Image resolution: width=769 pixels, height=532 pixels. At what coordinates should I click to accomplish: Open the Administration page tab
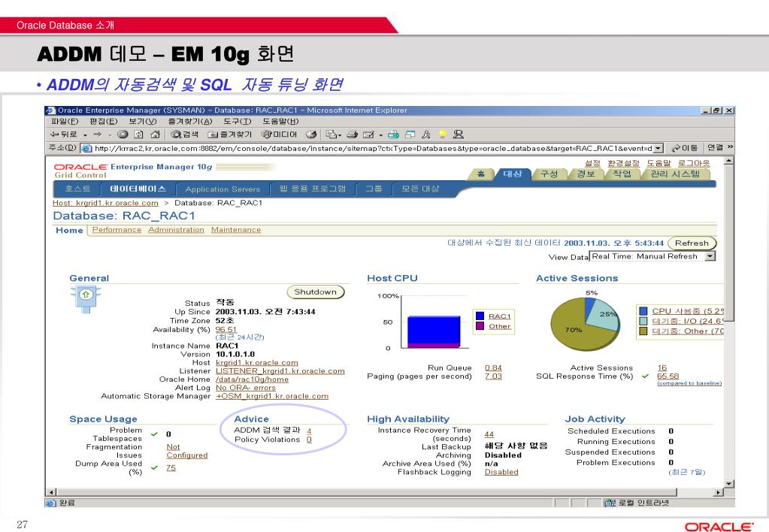176,229
